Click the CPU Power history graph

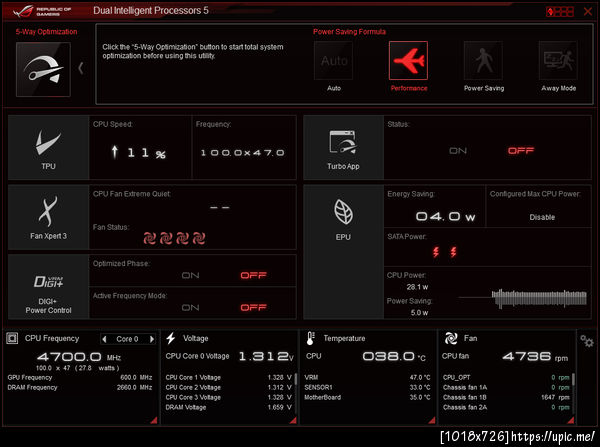pyautogui.click(x=523, y=298)
